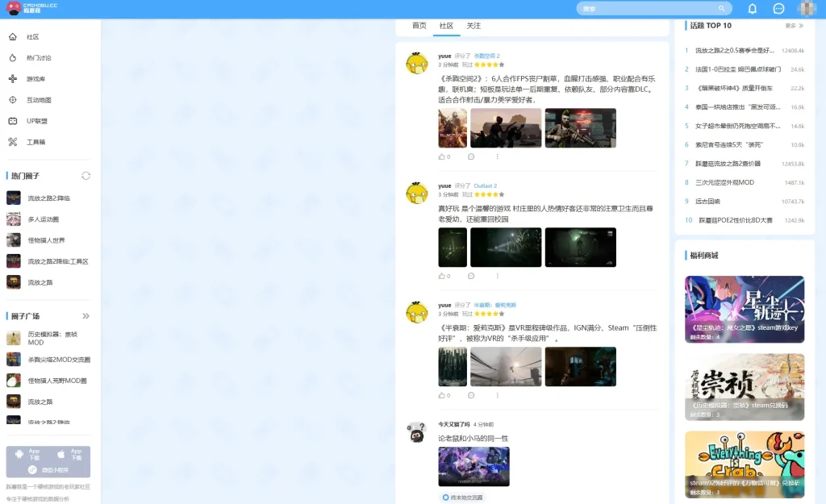Open more options on 半衰期 review post
826x504 pixels.
click(x=497, y=395)
